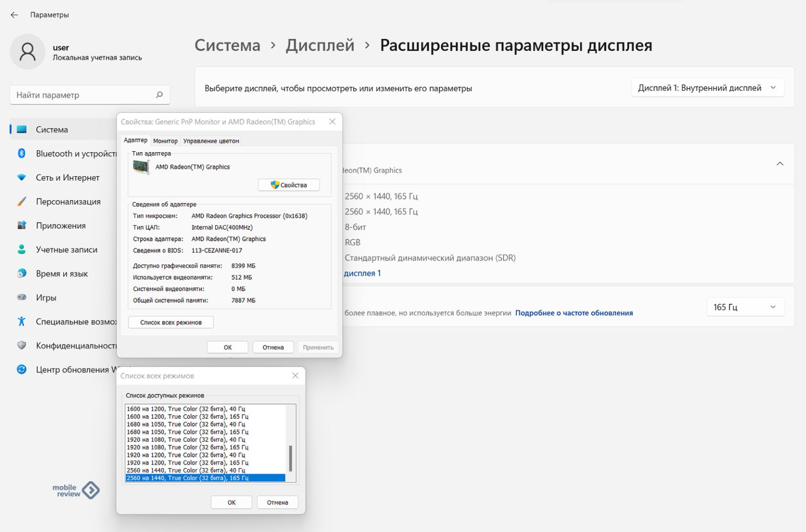Open the Дисплей 1: Внутренний дисплей dropdown

707,88
